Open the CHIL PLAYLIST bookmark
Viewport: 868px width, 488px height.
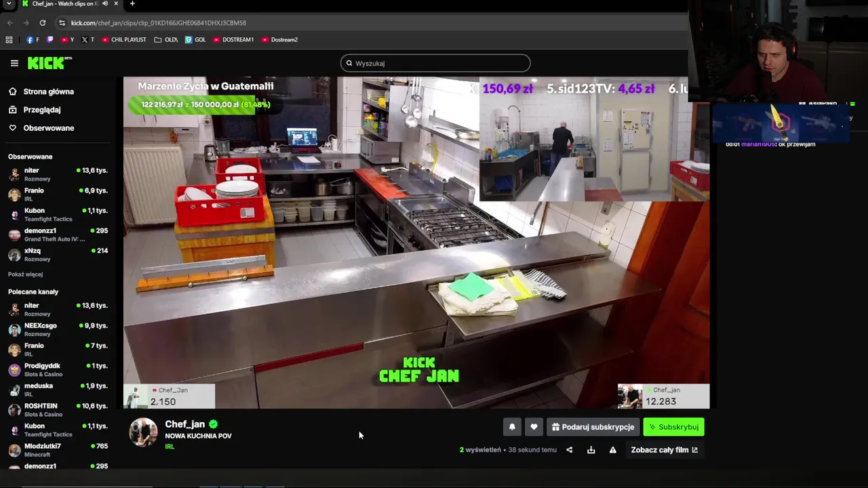124,40
